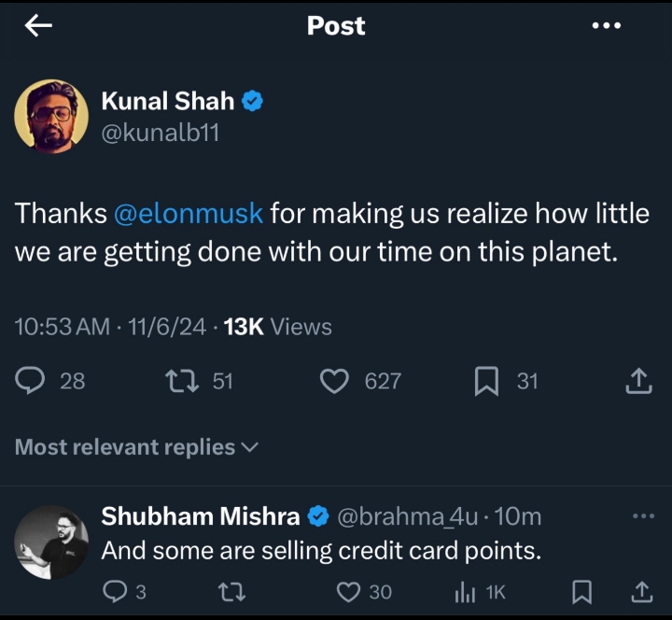View Shubham Mishra's profile avatar
Viewport: 672px width, 620px height.
pos(51,542)
